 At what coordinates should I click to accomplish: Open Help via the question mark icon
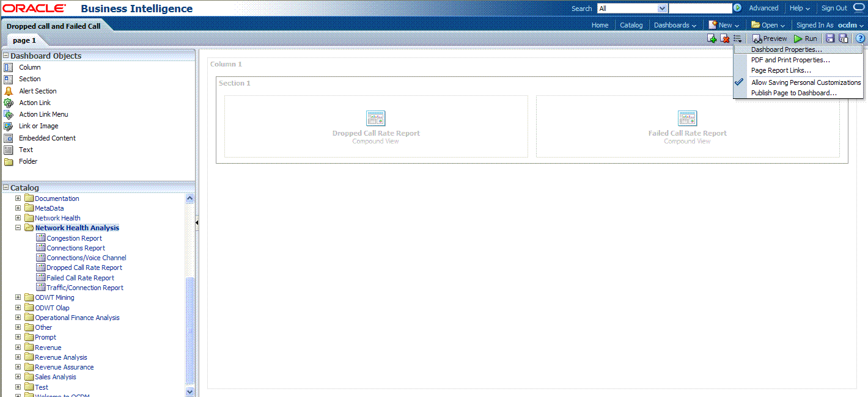pyautogui.click(x=860, y=38)
